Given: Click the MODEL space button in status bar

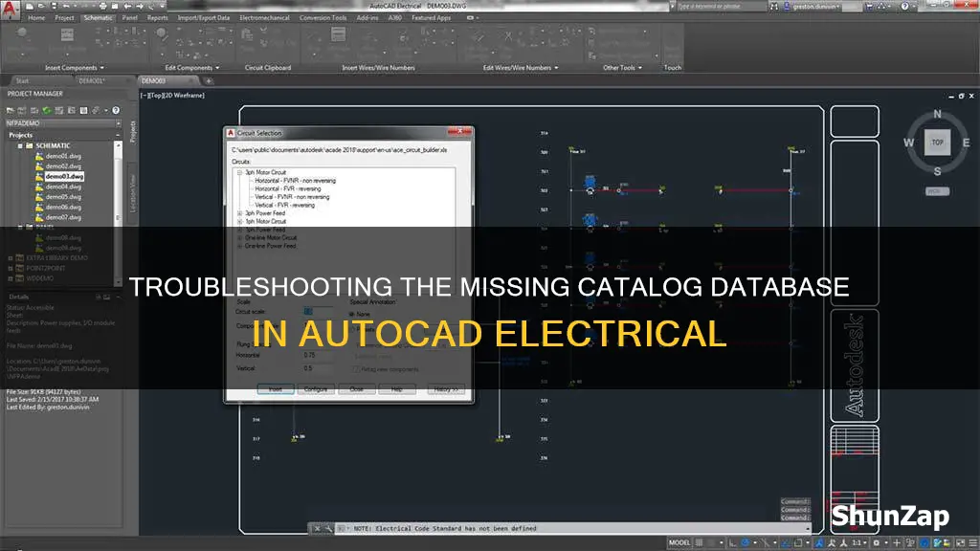Looking at the screenshot, I should tap(679, 543).
